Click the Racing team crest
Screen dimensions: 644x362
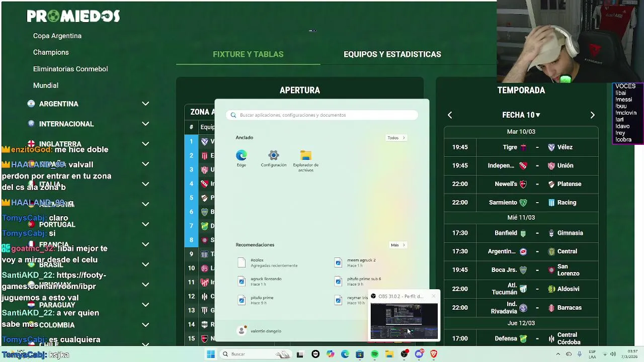pos(551,203)
